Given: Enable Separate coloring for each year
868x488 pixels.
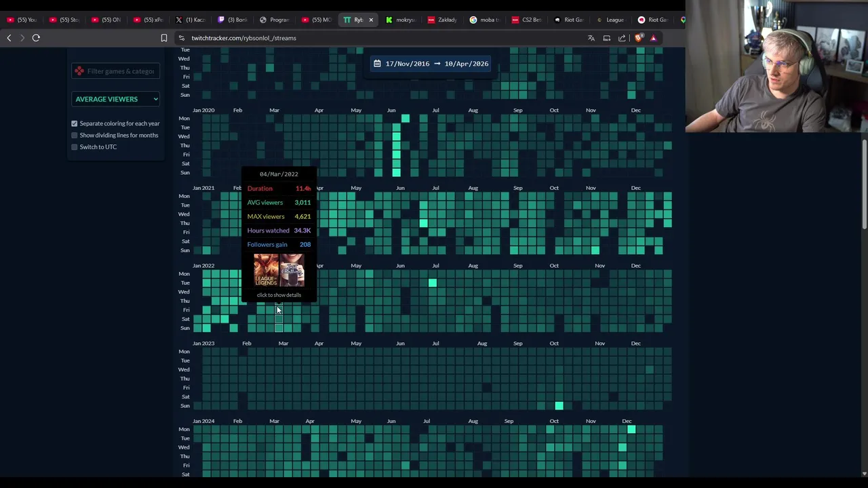Looking at the screenshot, I should pos(75,123).
